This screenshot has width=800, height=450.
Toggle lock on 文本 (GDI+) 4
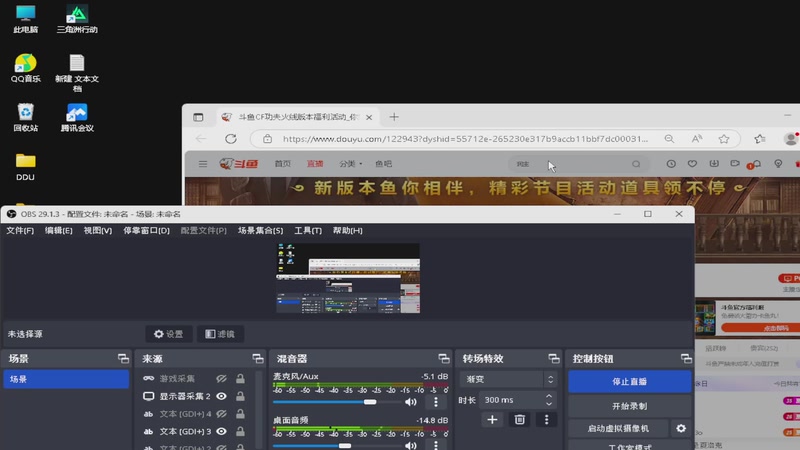pyautogui.click(x=240, y=414)
